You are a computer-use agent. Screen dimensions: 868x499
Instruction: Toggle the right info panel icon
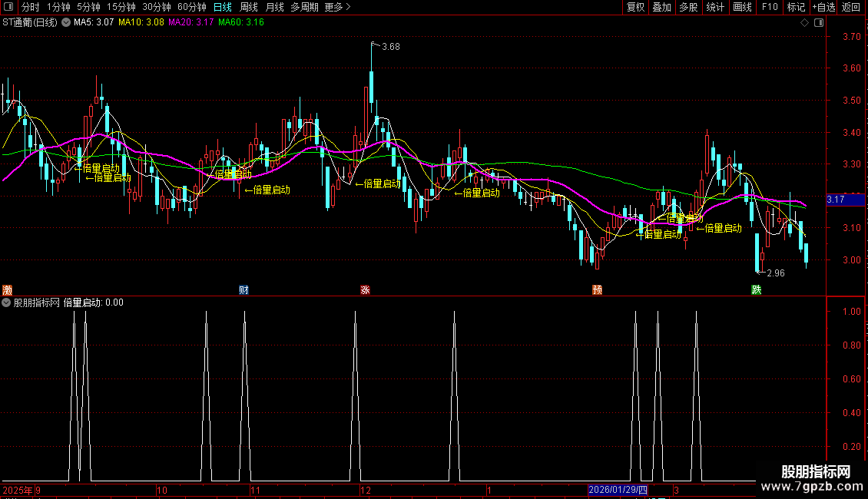[x=820, y=23]
